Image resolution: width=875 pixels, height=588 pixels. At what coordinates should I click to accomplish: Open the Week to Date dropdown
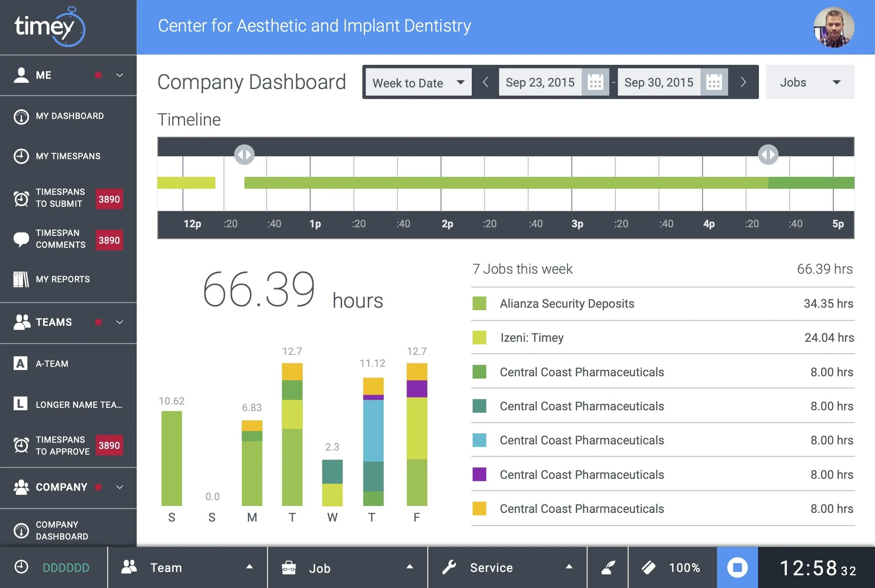coord(418,82)
